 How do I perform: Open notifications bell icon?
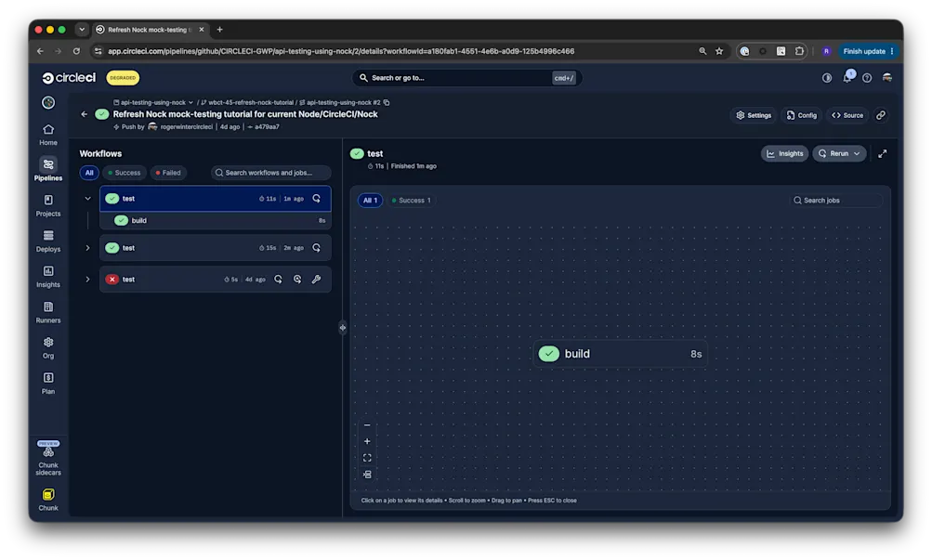[x=847, y=77]
